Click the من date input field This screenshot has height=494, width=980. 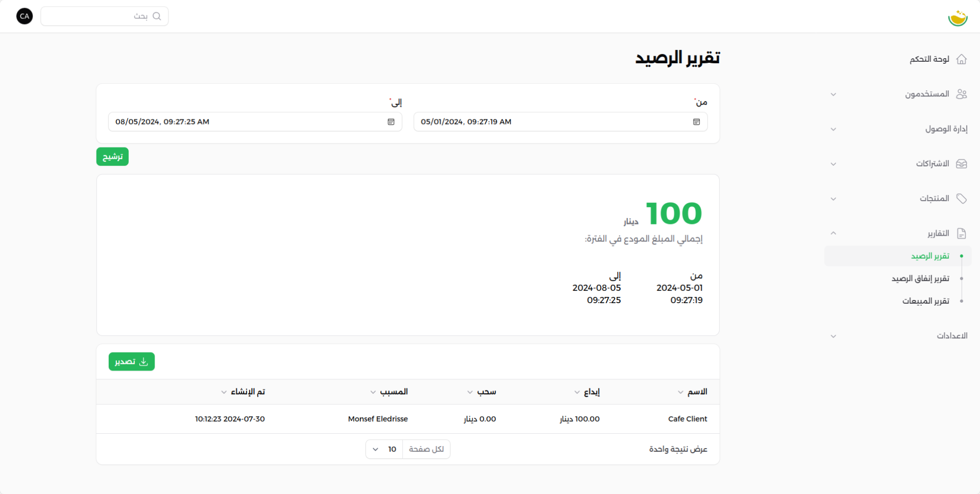(x=560, y=122)
